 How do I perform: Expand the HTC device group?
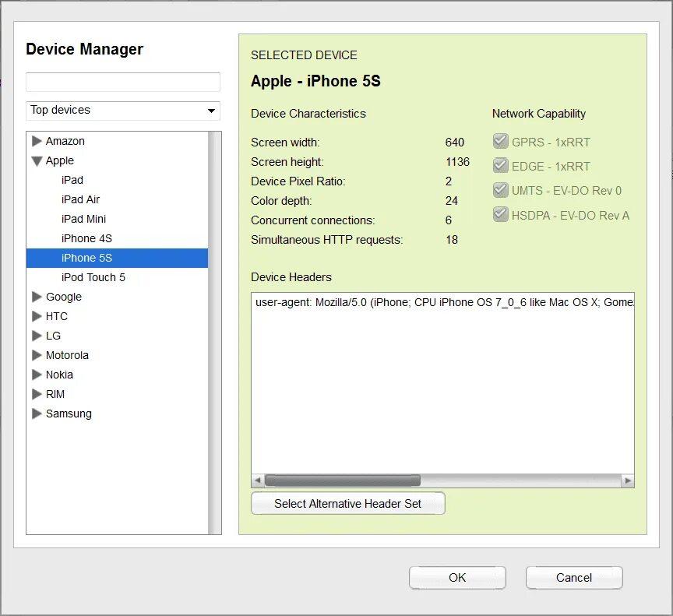(37, 316)
